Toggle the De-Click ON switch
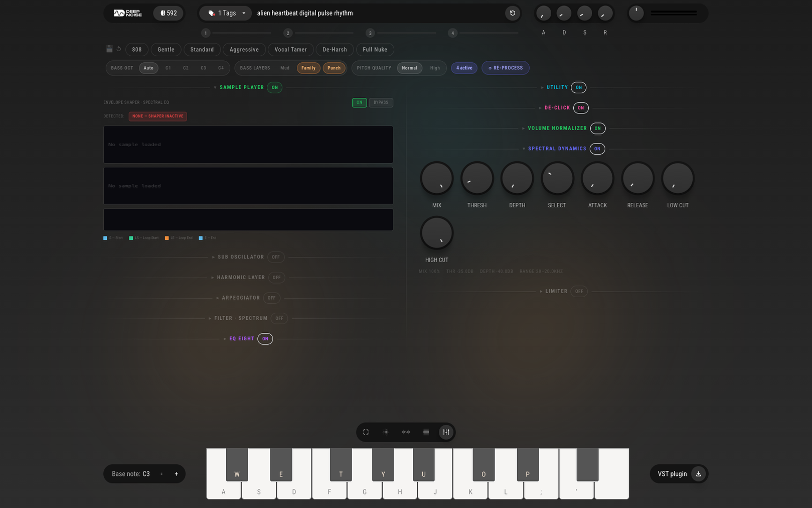Viewport: 812px width, 508px height. tap(581, 108)
